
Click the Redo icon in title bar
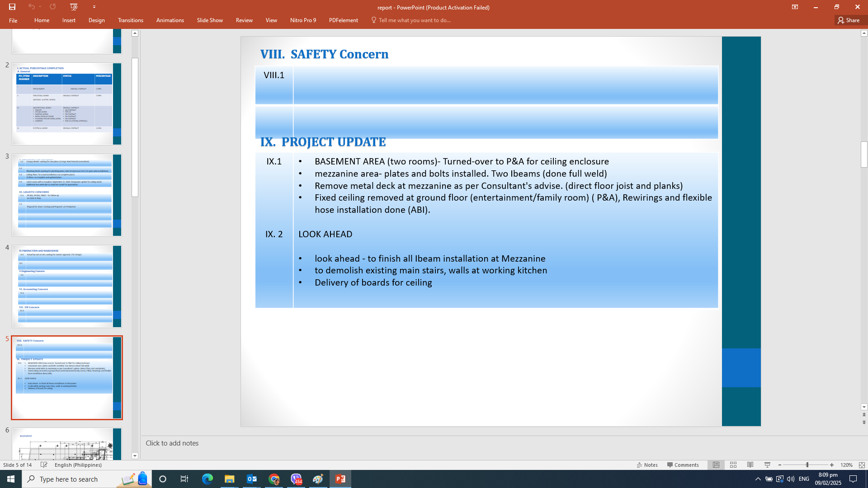[x=53, y=7]
